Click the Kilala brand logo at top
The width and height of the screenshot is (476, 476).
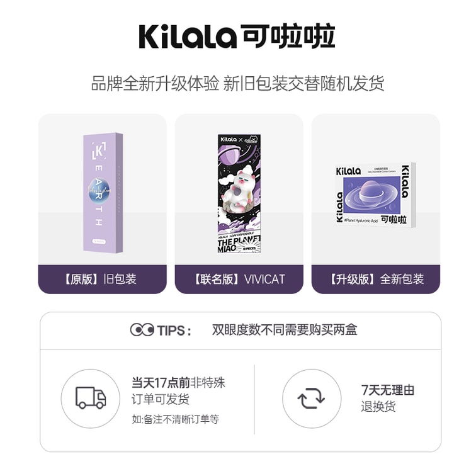pyautogui.click(x=237, y=37)
